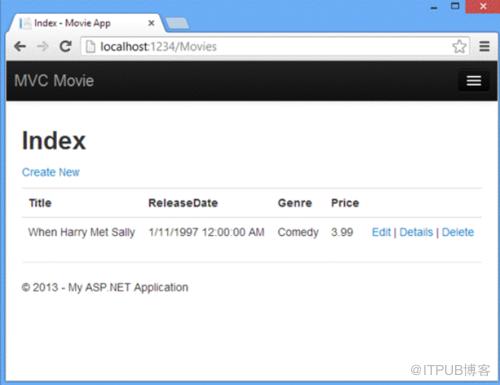Viewport: 500px width, 385px height.
Task: Close the Index - Movie App tab
Action: click(151, 23)
